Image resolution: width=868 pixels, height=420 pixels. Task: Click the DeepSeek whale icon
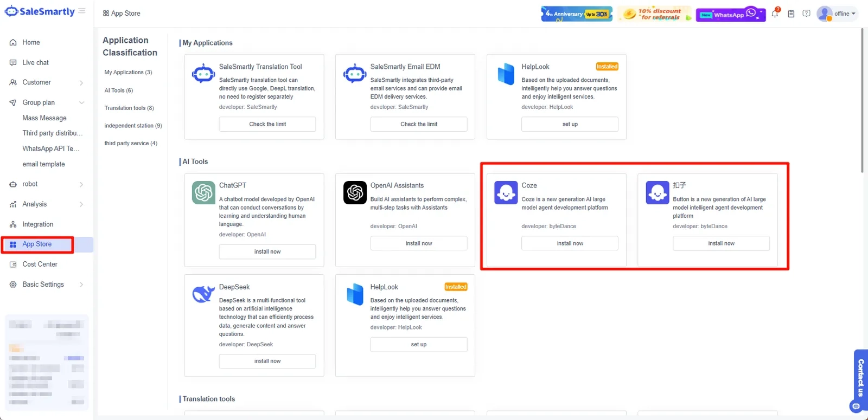(x=203, y=294)
